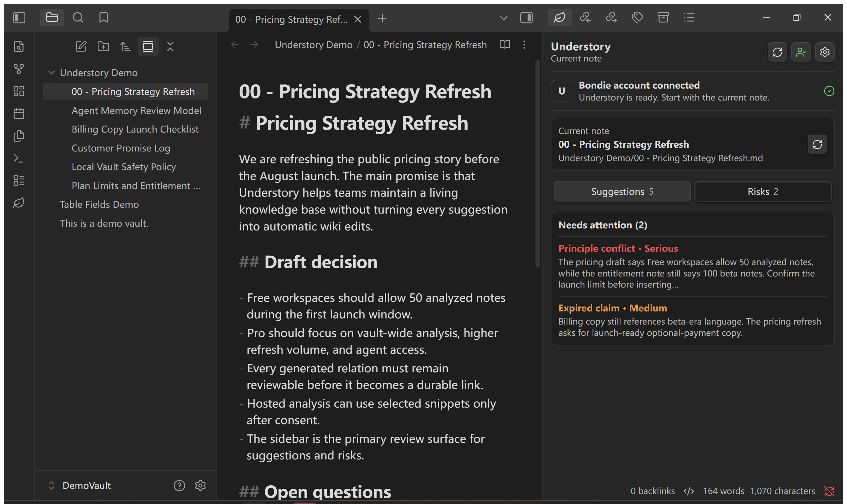The height and width of the screenshot is (504, 847).
Task: Refresh Understory panel top button
Action: (x=777, y=52)
